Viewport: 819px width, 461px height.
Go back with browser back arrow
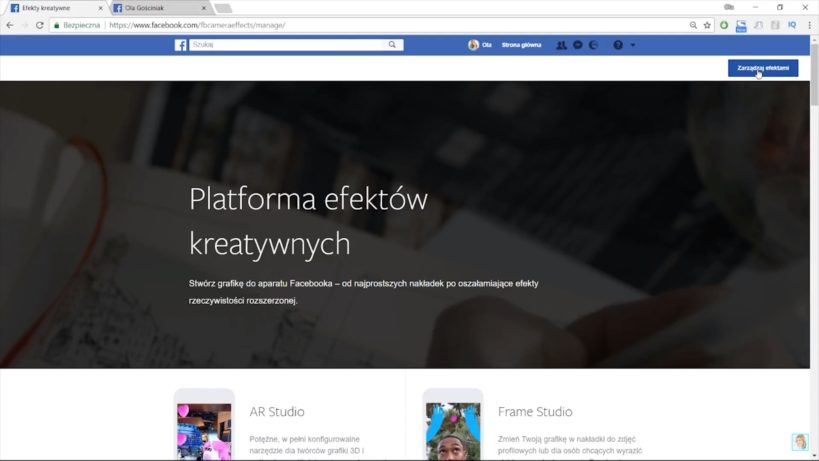(10, 25)
